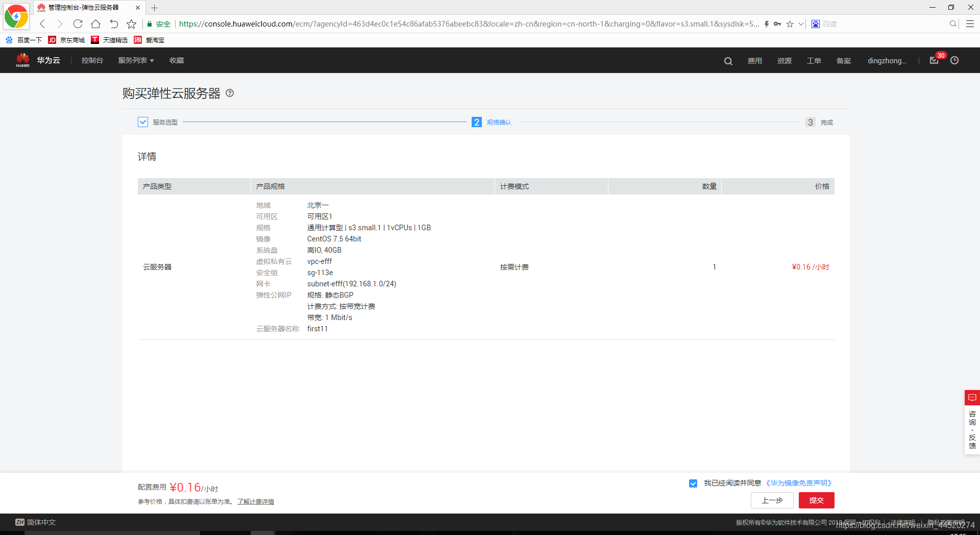Click the undo/restore tab icon
Image resolution: width=980 pixels, height=535 pixels.
pyautogui.click(x=113, y=24)
